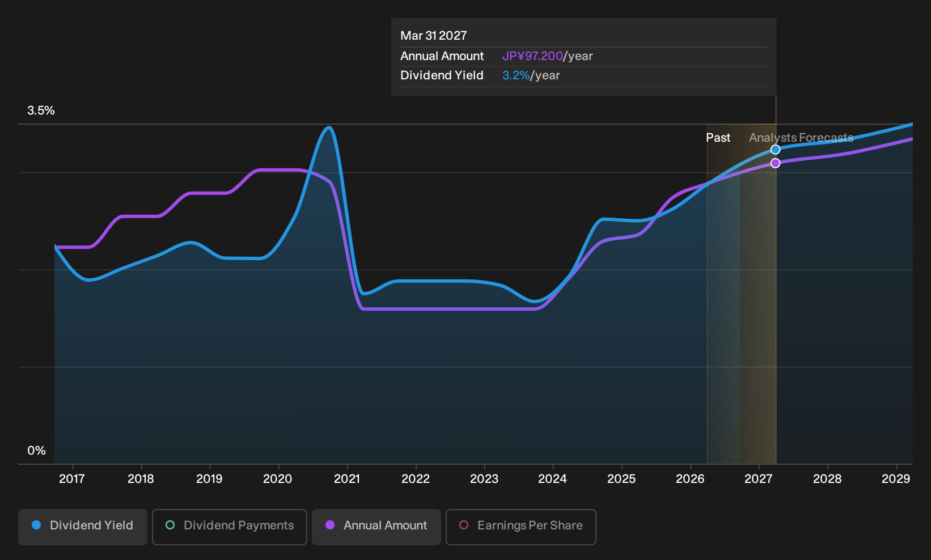Click the 3.5% y-axis label
Screen dimensions: 931x560
click(41, 111)
